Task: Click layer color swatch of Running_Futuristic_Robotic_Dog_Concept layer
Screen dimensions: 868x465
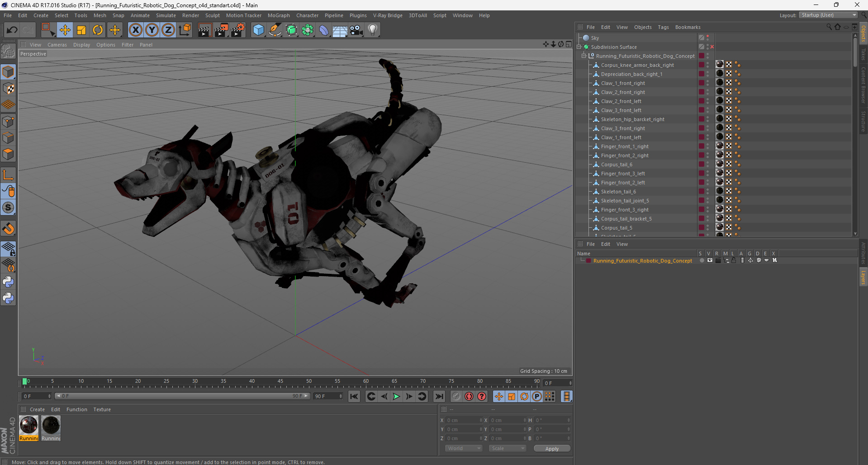Action: click(588, 261)
